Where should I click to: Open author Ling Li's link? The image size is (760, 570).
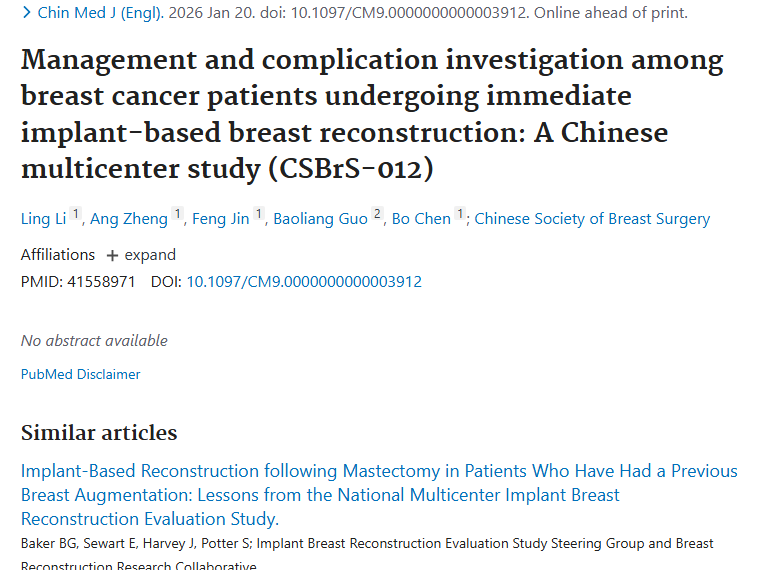click(44, 219)
